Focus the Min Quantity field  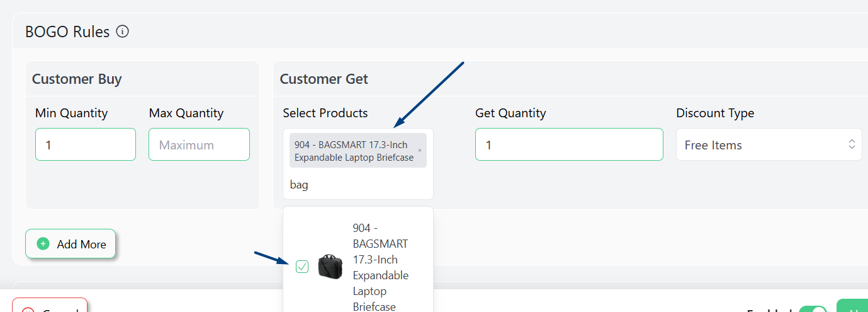[86, 144]
